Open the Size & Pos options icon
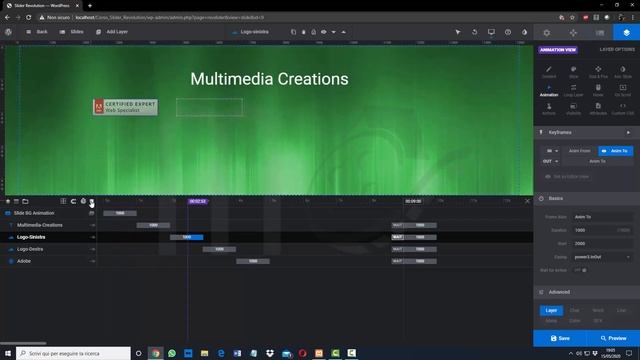The image size is (640, 360). 598,72
